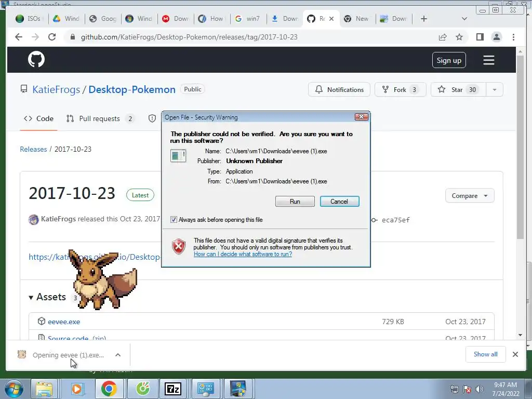The image size is (532, 399).
Task: Click the Eevee desktop pet sprite
Action: tap(102, 279)
